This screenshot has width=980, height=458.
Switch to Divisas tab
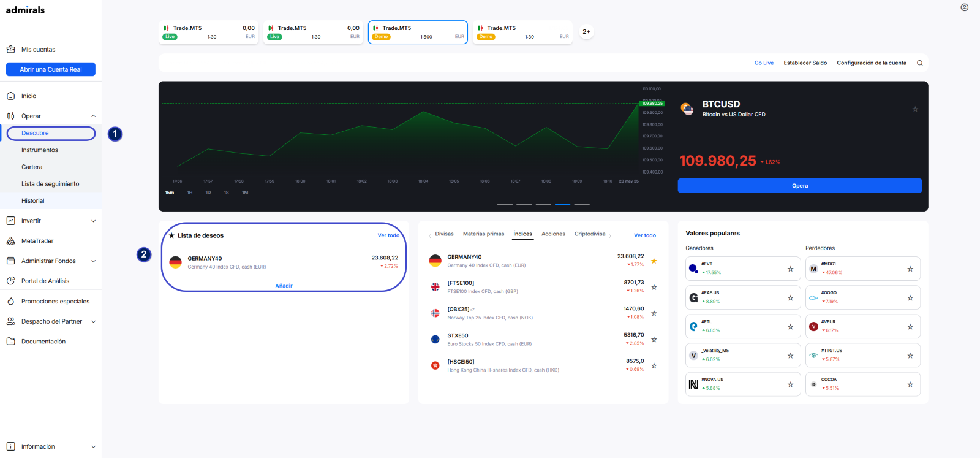click(x=444, y=234)
